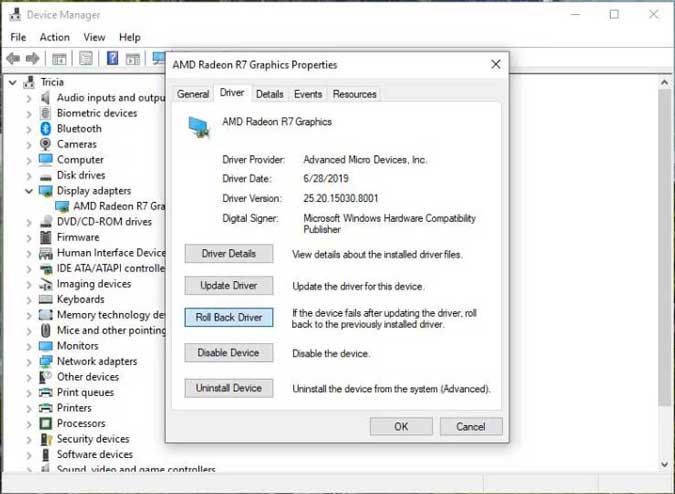Image resolution: width=675 pixels, height=494 pixels.
Task: Switch to the Events tab
Action: (308, 94)
